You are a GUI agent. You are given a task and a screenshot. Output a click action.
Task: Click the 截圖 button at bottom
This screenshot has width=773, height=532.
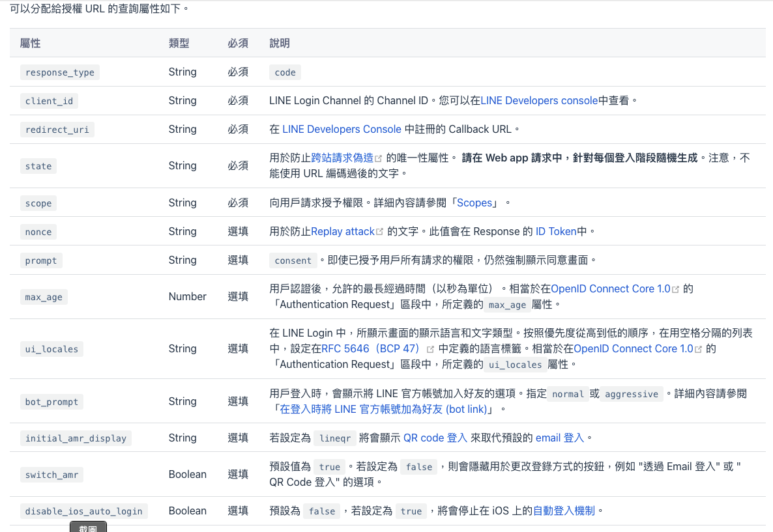coord(88,527)
